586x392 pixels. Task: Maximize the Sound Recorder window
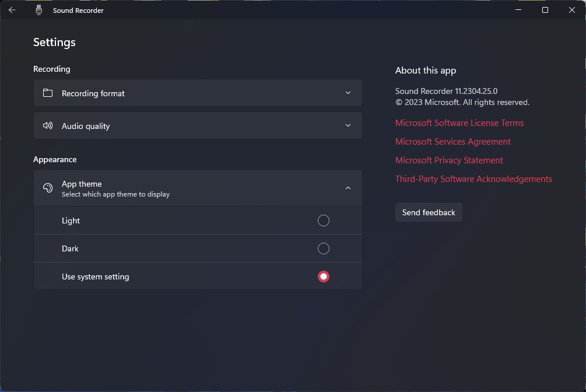coord(545,10)
